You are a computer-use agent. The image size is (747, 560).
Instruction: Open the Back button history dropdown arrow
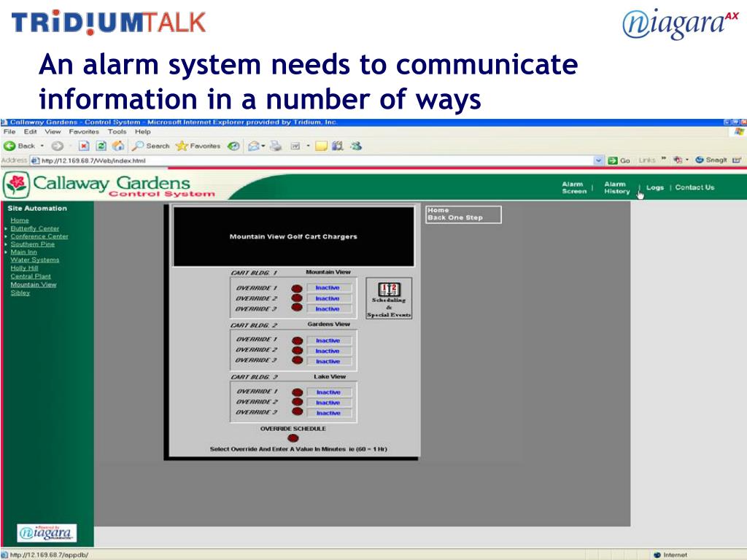(42, 146)
